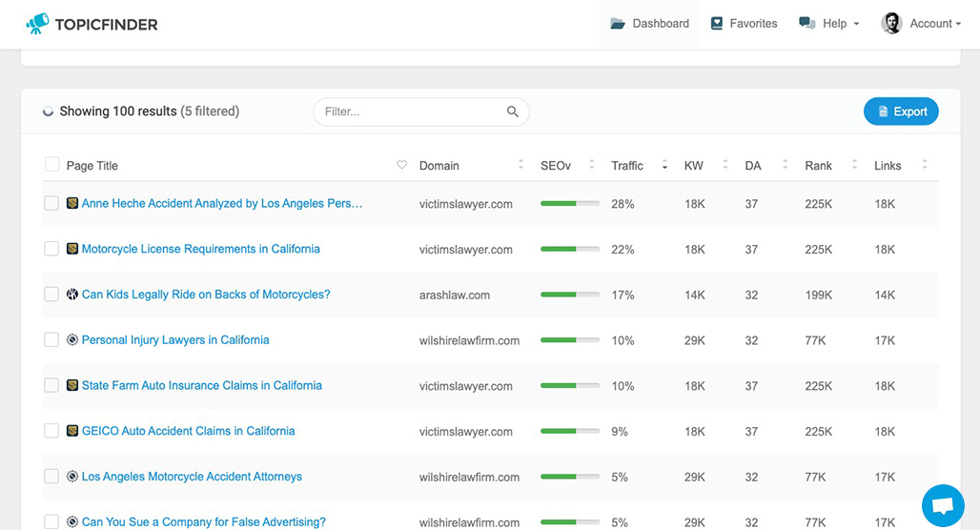Select checkbox for Personal Injury Lawyers in California
This screenshot has height=530, width=980.
tap(51, 339)
